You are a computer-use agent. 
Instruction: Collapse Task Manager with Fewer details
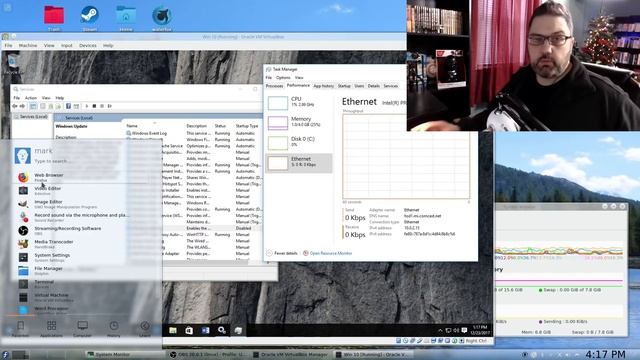pyautogui.click(x=282, y=253)
